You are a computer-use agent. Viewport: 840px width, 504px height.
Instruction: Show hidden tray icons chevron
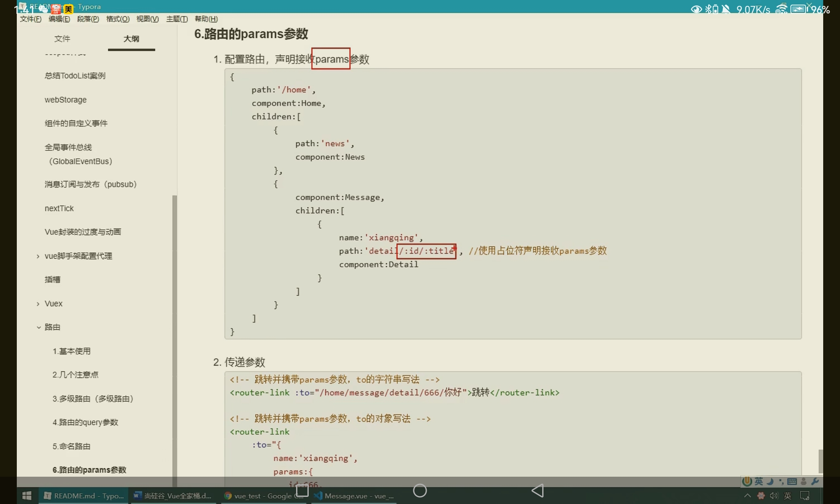tap(748, 496)
